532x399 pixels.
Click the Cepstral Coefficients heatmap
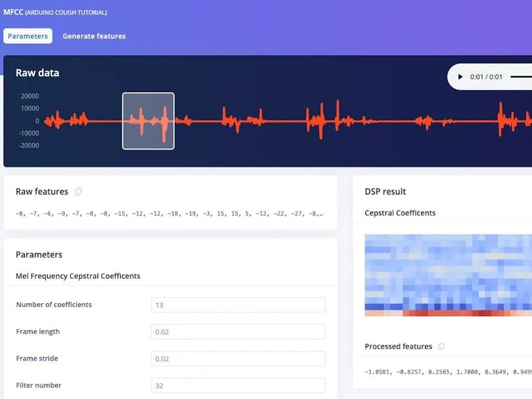[448, 275]
